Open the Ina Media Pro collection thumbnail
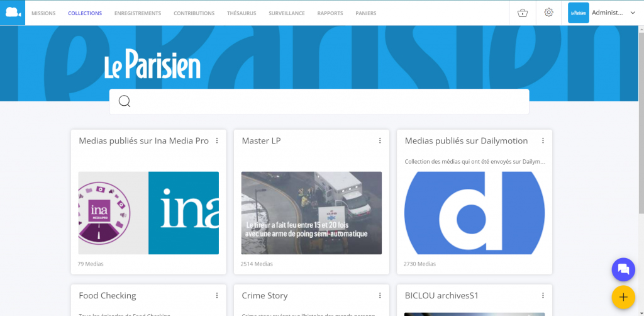 click(x=148, y=213)
